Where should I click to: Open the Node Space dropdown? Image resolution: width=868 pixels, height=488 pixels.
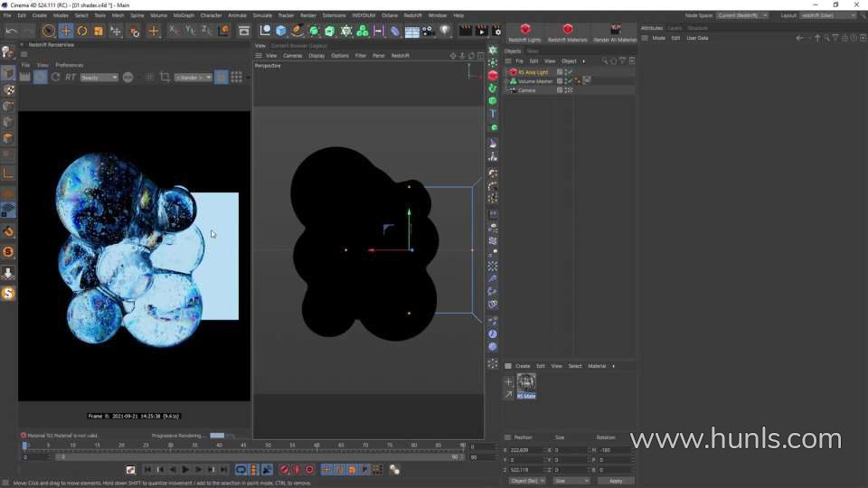(x=741, y=15)
